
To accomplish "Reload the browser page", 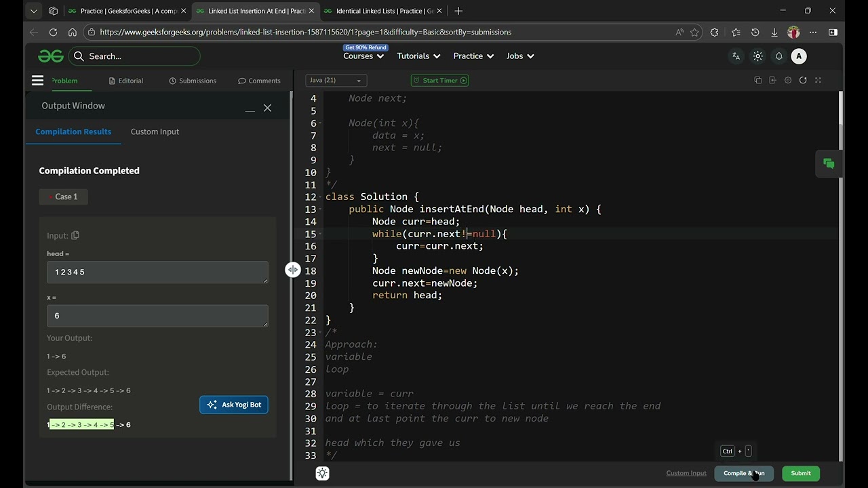I will coord(53,32).
